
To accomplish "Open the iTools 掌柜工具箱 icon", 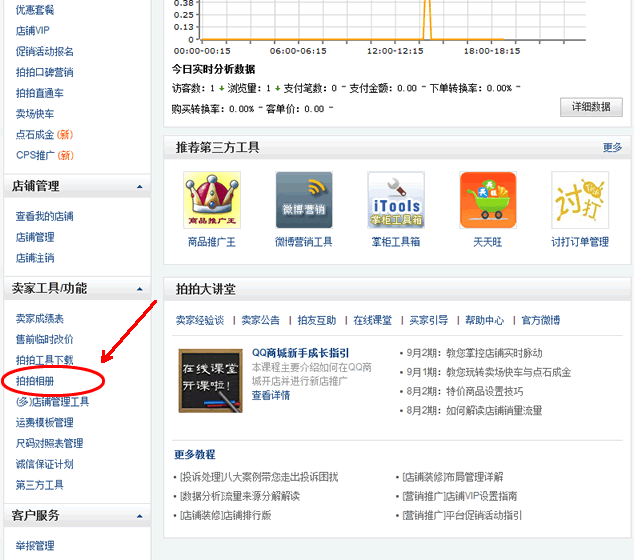I will click(396, 200).
